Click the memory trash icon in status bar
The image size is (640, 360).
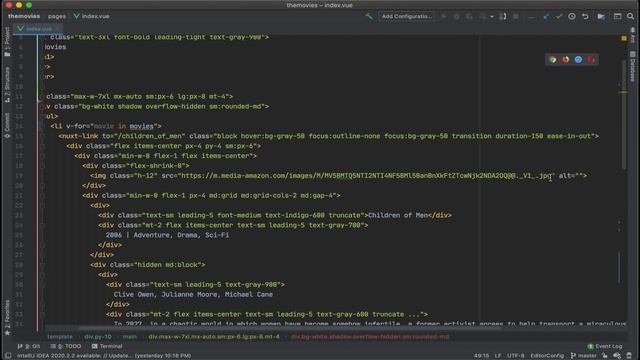[629, 356]
